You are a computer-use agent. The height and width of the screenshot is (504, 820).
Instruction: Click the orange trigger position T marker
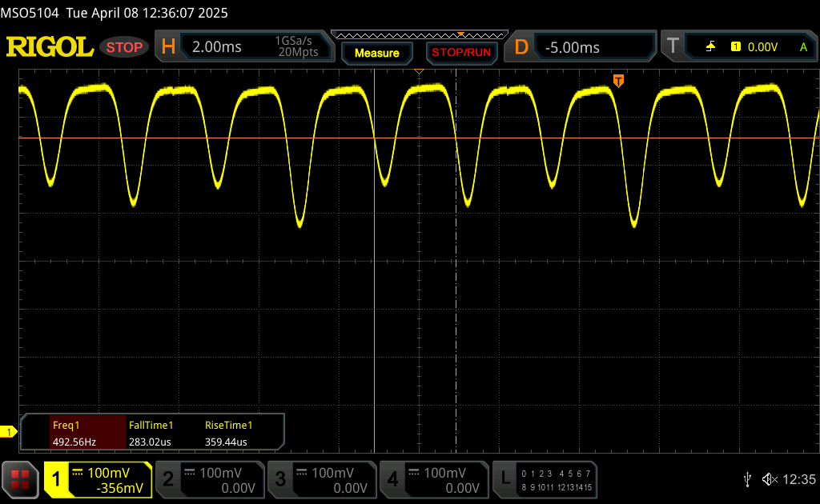[x=617, y=80]
